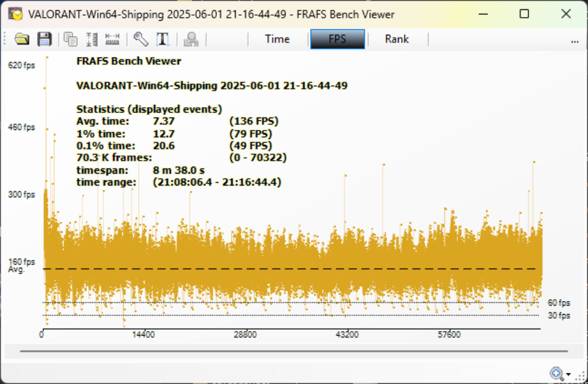Click the time range '(21:08:06.4 - 21:16:44.4)' text

coord(217,182)
